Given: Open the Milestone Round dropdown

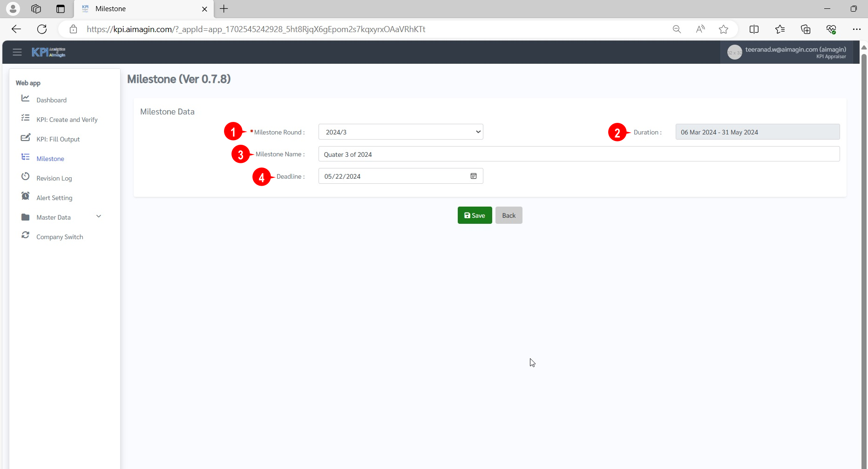Looking at the screenshot, I should pyautogui.click(x=400, y=132).
